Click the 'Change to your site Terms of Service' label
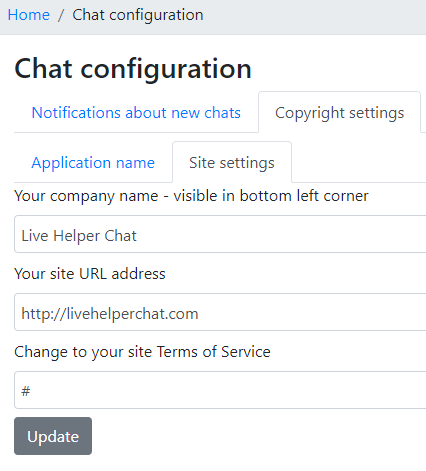Image resolution: width=426 pixels, height=471 pixels. (142, 352)
